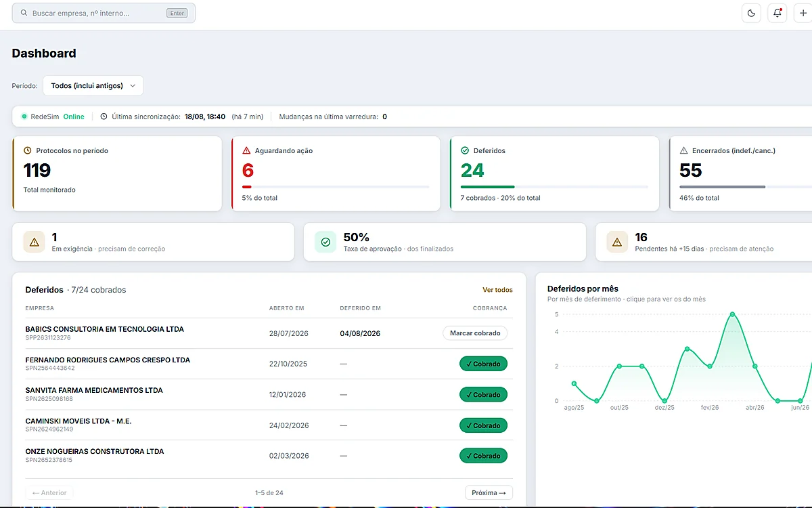Click the green RedeSim status dot
812x508 pixels.
tap(24, 117)
